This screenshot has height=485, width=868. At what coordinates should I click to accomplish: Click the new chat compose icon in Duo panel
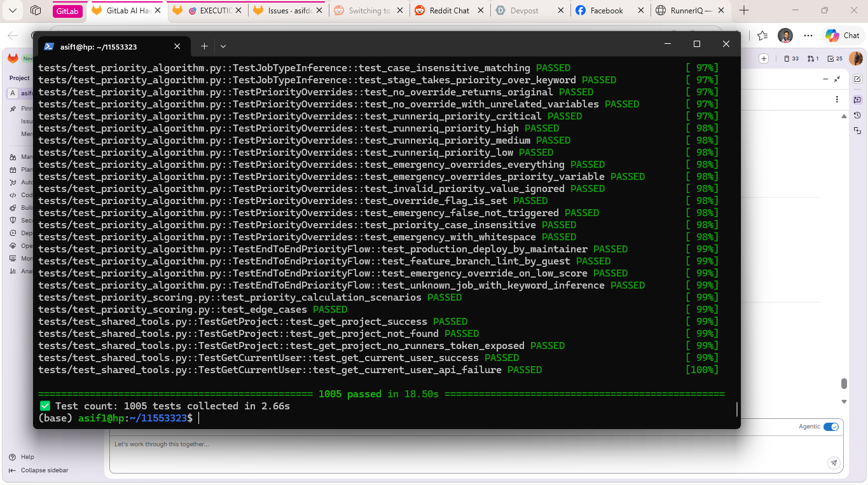[857, 79]
